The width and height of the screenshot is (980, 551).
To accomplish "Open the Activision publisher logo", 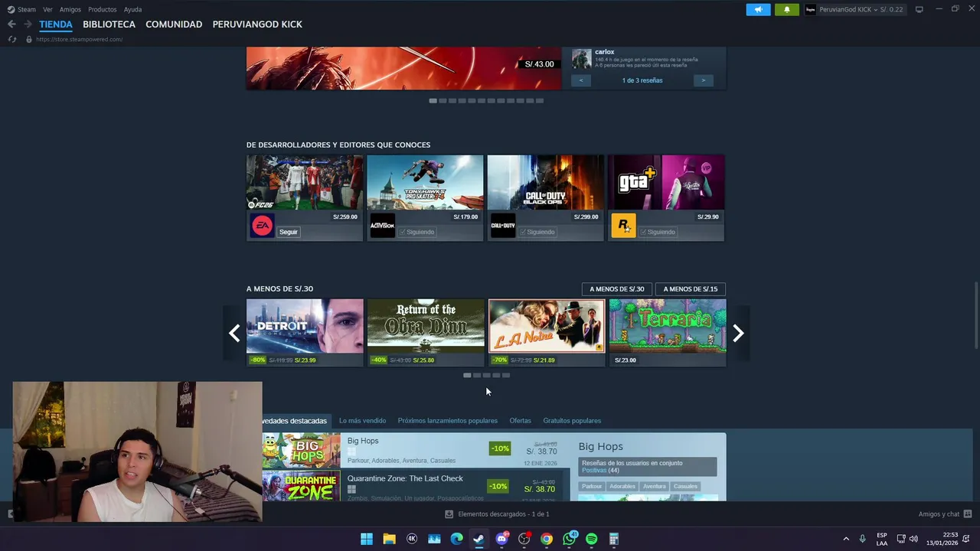I will point(382,226).
